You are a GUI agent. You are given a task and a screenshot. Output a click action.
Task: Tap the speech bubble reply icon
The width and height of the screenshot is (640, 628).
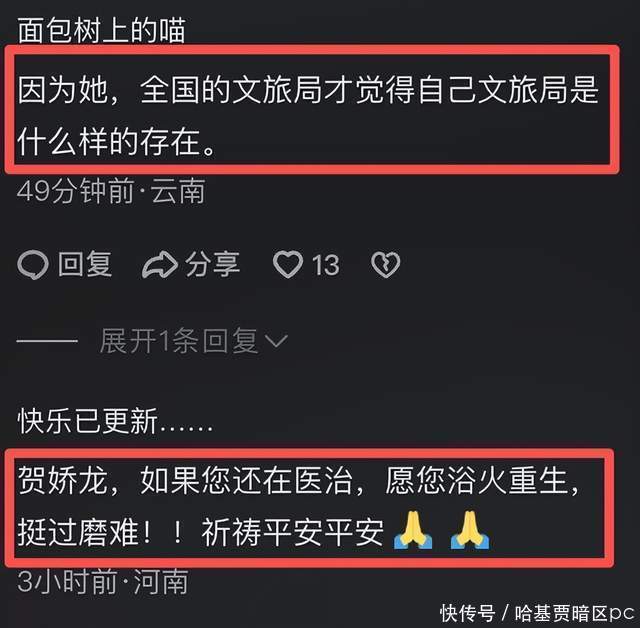tap(33, 265)
